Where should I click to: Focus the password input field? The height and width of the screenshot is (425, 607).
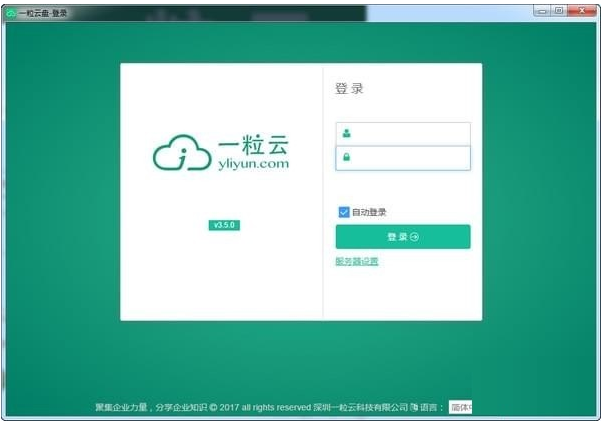pos(410,158)
